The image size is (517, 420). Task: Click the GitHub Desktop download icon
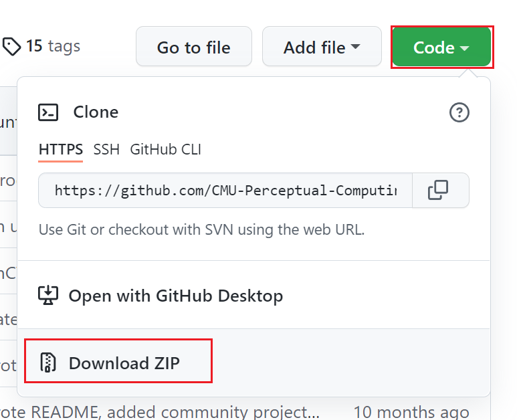49,295
